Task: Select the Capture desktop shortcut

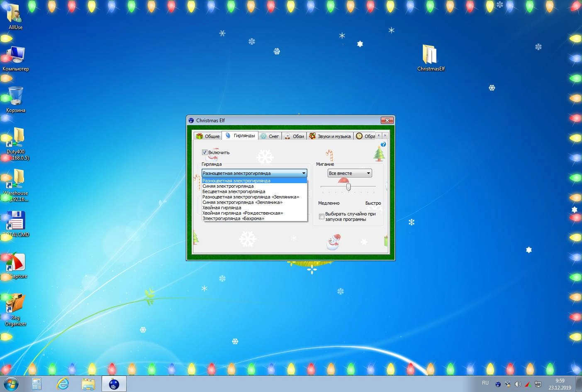Action: click(x=15, y=265)
